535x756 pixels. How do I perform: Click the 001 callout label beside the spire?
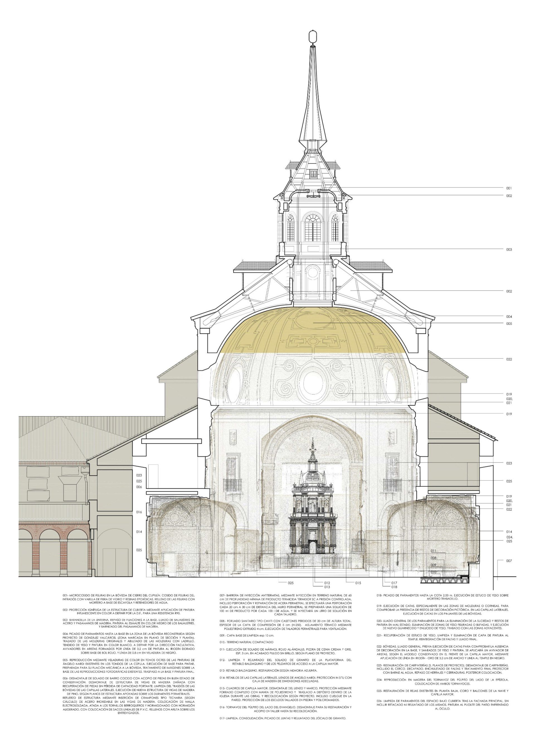pyautogui.click(x=509, y=188)
